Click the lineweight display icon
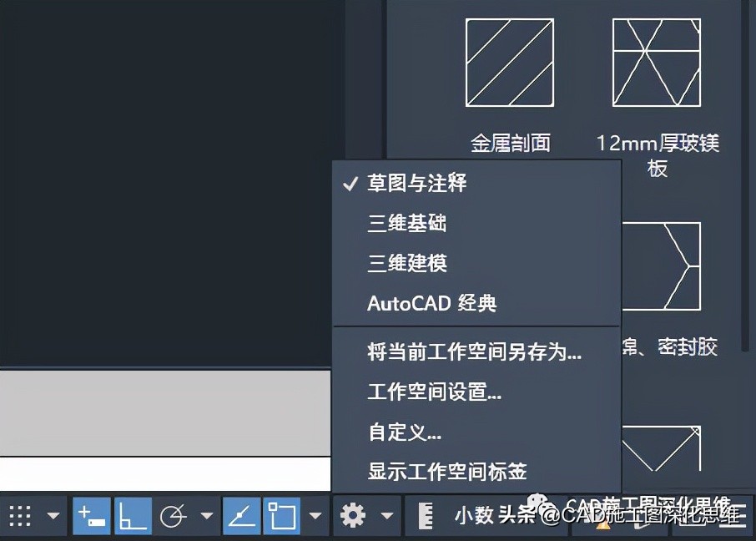The image size is (756, 541). pos(428,515)
